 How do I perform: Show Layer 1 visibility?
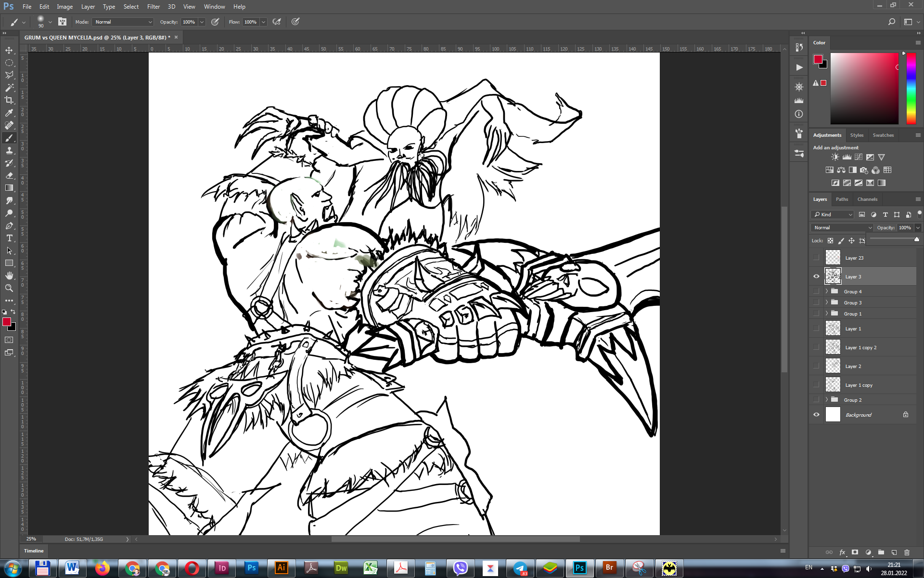816,328
